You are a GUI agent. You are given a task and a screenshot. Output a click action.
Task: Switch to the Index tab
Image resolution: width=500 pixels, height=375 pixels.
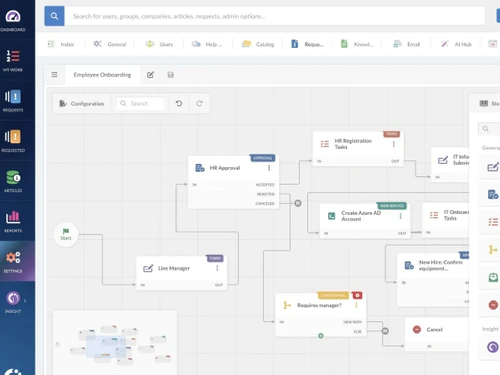click(61, 44)
